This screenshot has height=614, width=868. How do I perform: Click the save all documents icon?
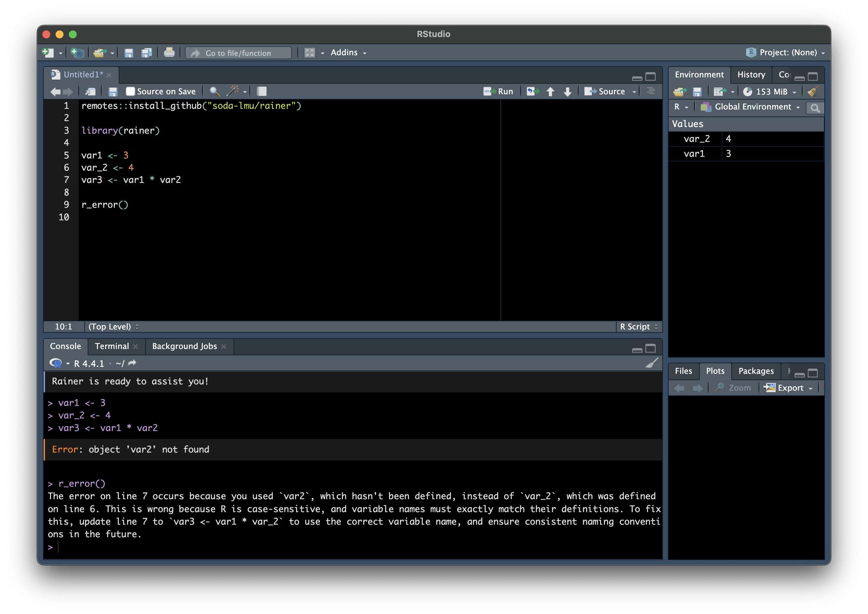click(x=146, y=53)
